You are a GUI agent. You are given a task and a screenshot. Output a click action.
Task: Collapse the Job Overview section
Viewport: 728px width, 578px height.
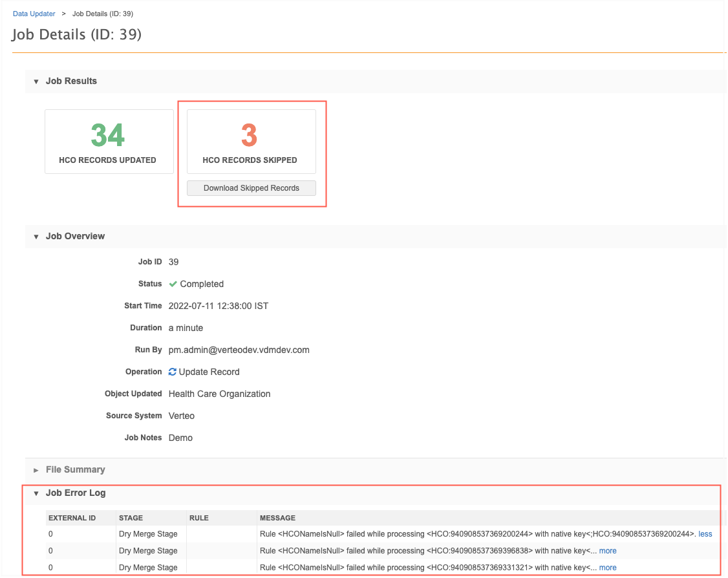click(x=36, y=237)
